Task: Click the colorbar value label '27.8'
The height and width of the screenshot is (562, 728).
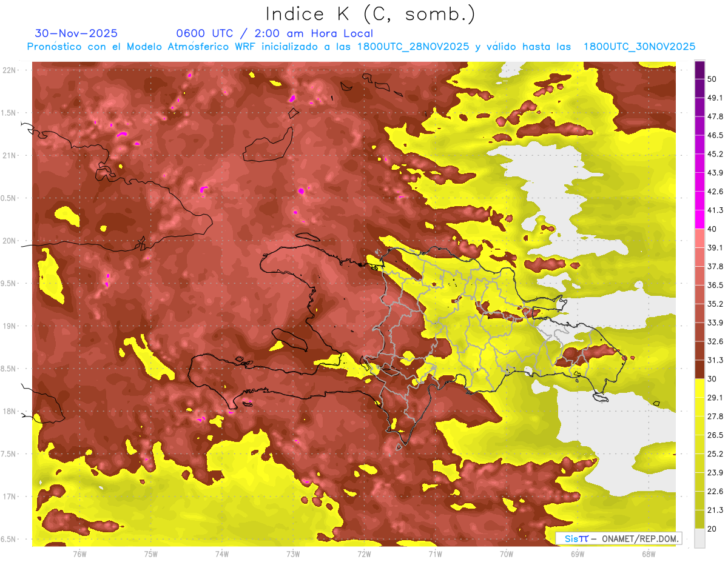Action: point(715,416)
